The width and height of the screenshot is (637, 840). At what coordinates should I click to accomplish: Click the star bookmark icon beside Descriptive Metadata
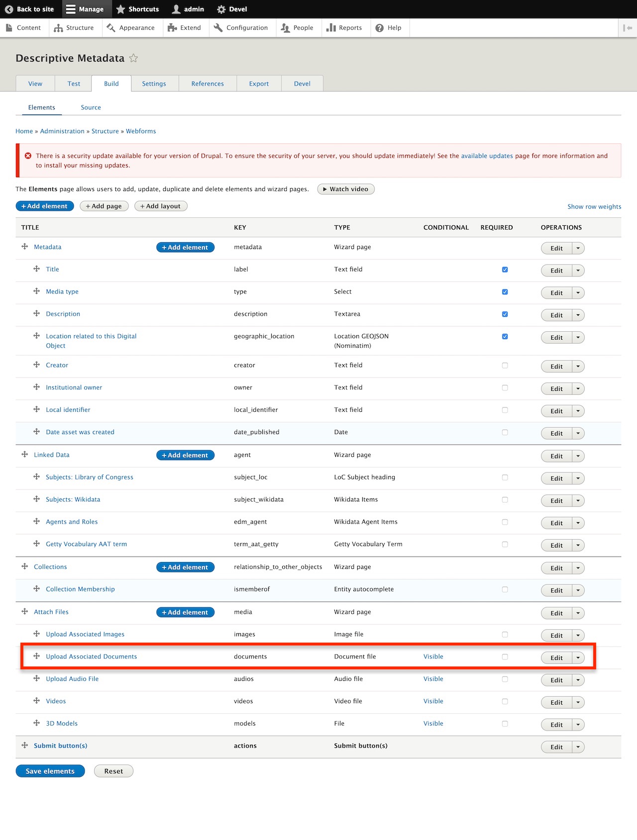pos(133,58)
